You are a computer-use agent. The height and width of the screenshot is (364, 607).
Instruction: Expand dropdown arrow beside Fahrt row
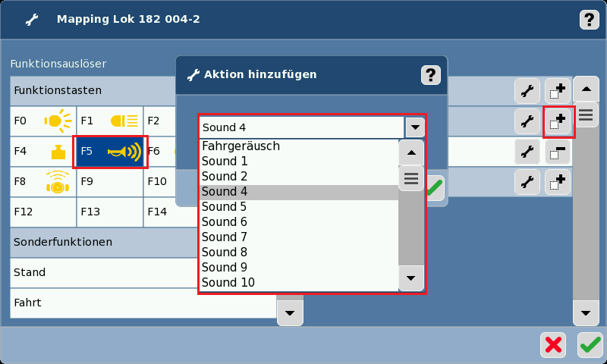290,311
